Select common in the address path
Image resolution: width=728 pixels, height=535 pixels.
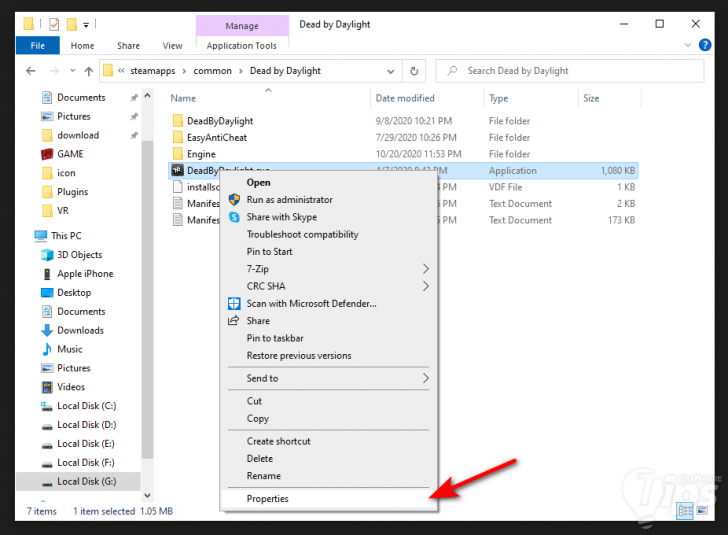point(212,71)
